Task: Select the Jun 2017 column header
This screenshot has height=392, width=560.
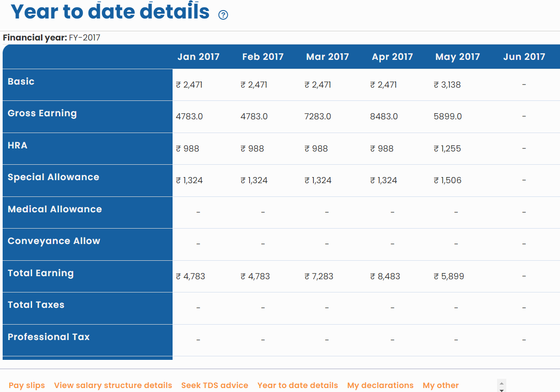Action: click(x=524, y=57)
